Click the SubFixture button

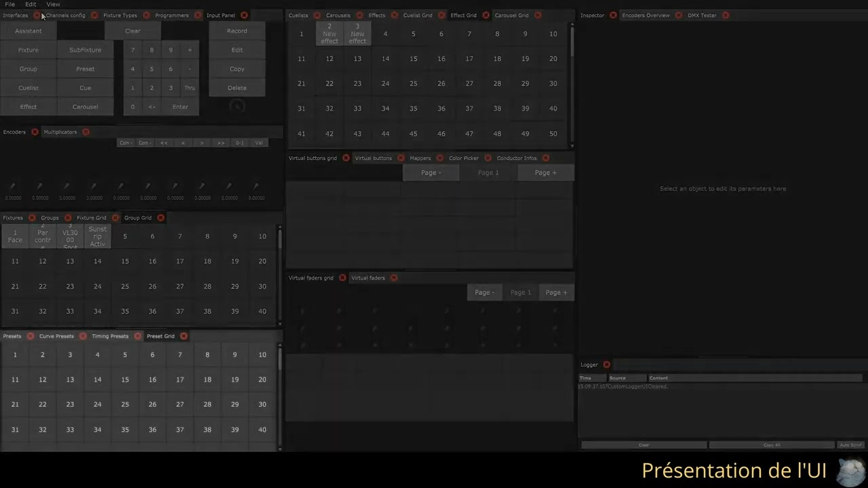click(85, 49)
